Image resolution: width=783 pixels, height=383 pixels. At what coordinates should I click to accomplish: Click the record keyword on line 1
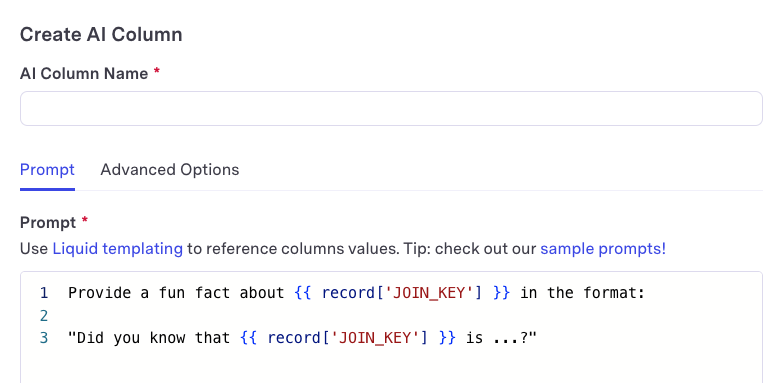pyautogui.click(x=348, y=293)
